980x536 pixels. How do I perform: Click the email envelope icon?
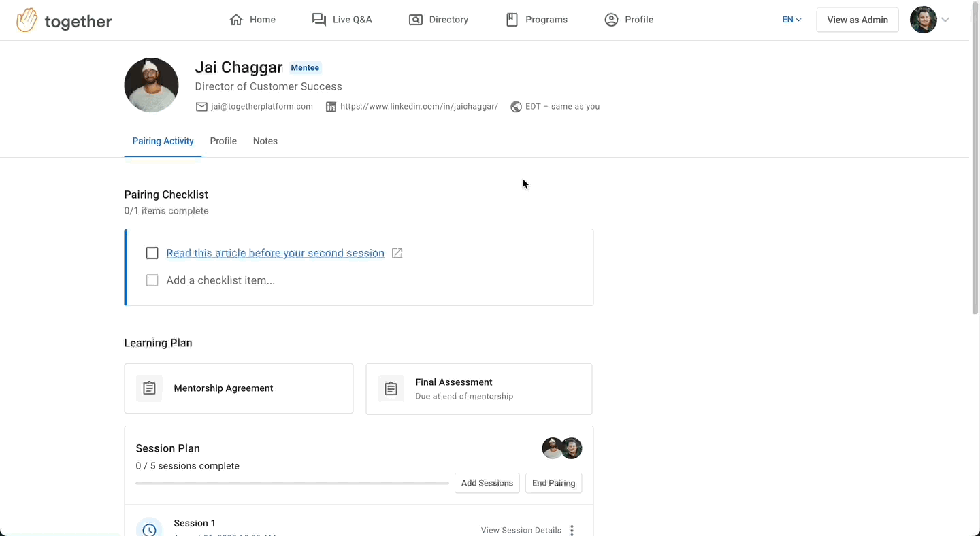pos(201,107)
